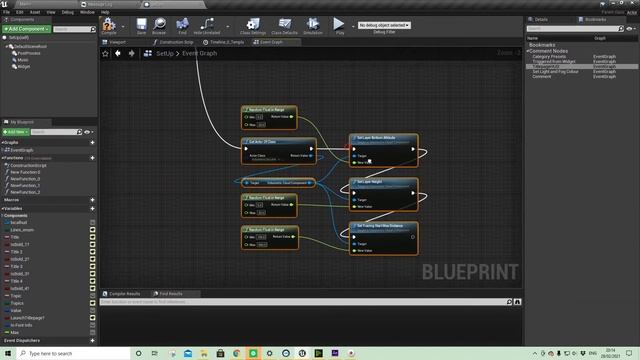640x360 pixels.
Task: Click the Simulation toolbar icon
Action: point(313,25)
